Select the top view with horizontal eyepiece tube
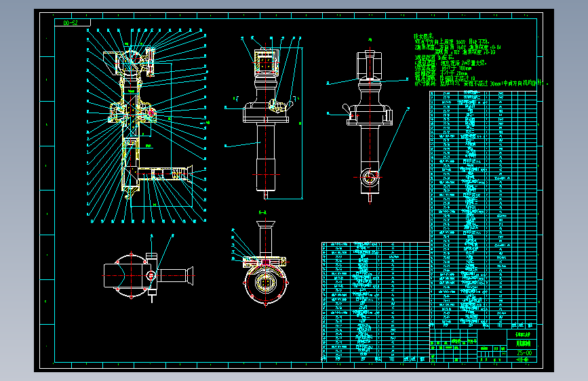Image resolution: width=588 pixels, height=381 pixels. click(149, 276)
